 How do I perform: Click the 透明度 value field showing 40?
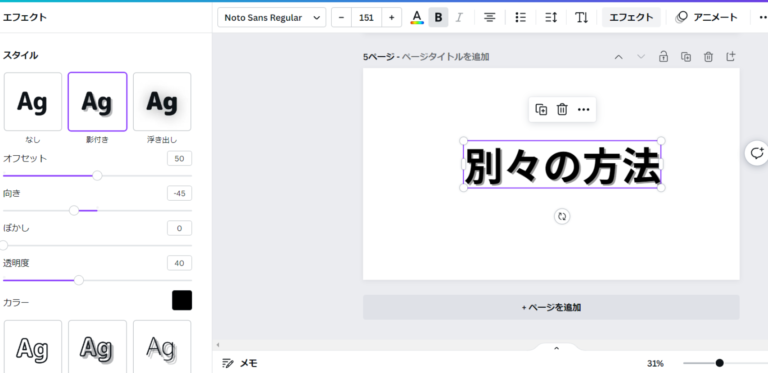coord(179,263)
